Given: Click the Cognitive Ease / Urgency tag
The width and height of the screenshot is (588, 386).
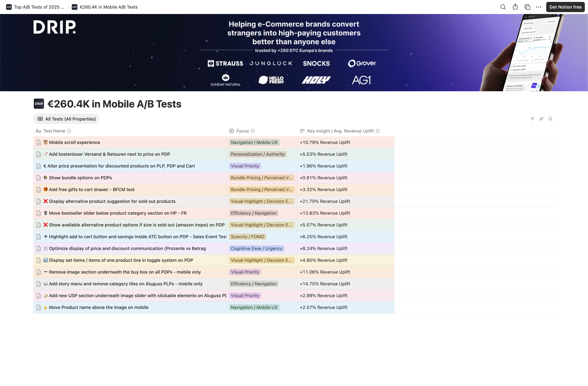Looking at the screenshot, I should [x=256, y=249].
